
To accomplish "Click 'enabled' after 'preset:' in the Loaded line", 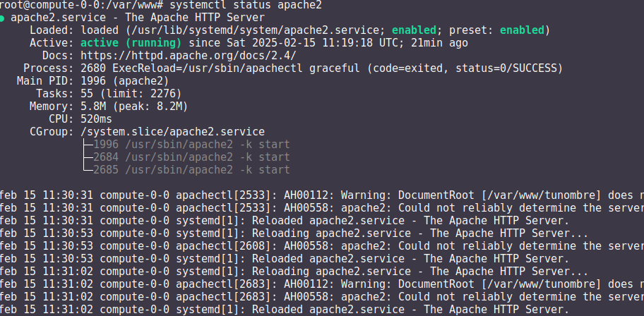I will pos(522,30).
